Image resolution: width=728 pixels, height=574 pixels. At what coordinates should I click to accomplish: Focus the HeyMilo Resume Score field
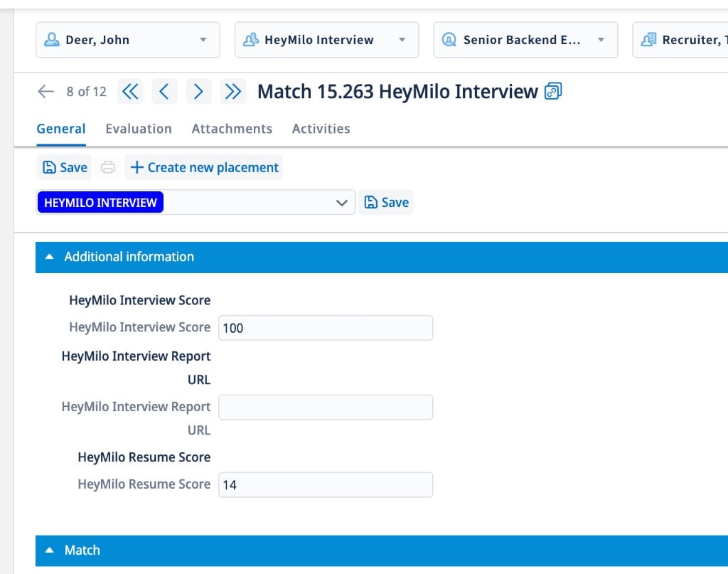[x=326, y=485]
